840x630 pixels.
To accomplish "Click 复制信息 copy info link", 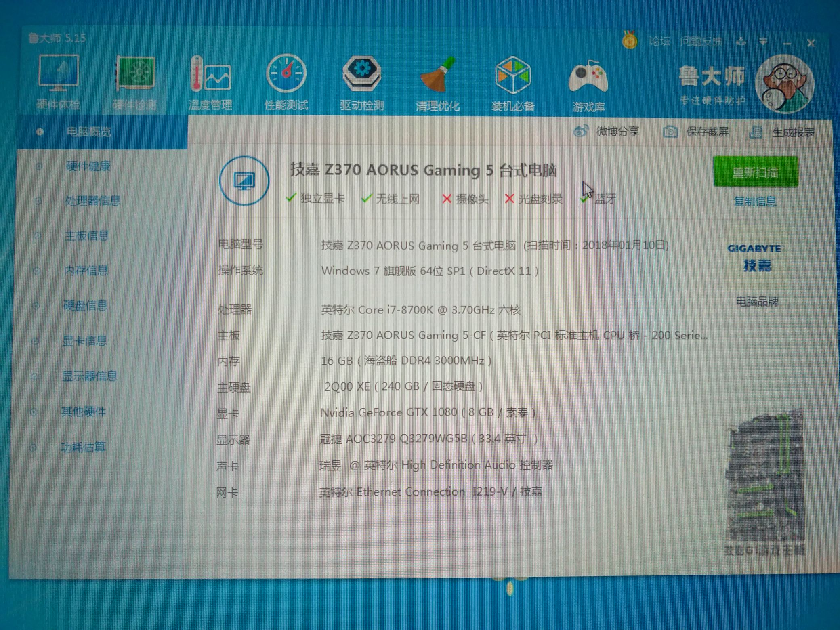I will 755,201.
